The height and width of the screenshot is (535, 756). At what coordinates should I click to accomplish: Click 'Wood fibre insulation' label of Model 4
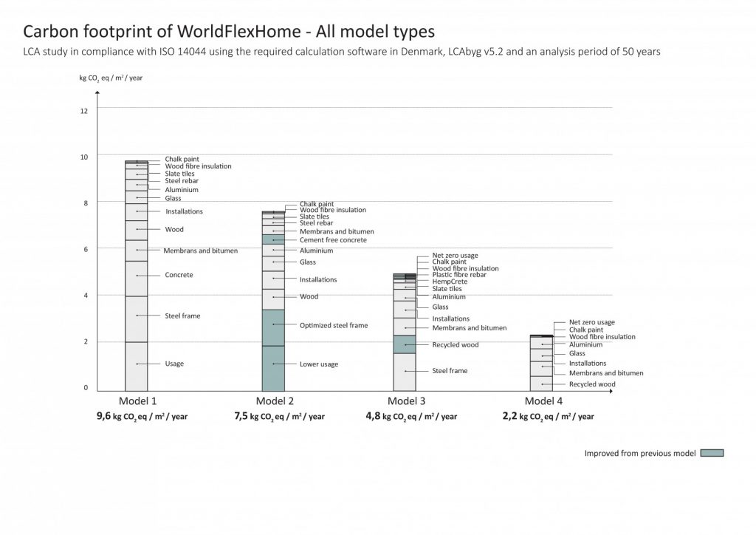point(602,337)
